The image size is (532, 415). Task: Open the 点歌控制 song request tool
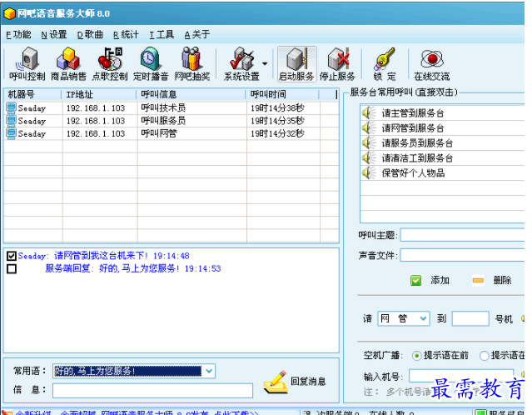click(x=110, y=64)
